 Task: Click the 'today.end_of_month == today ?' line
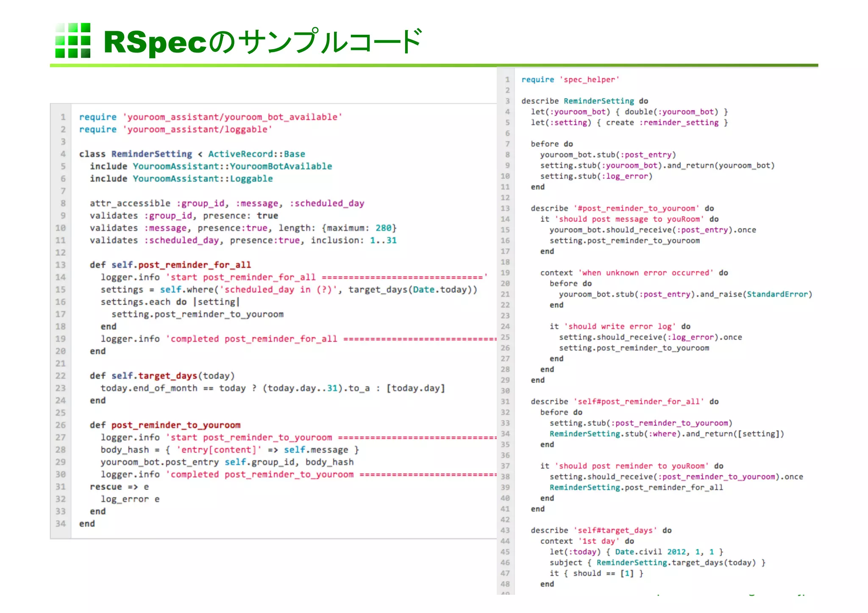pyautogui.click(x=273, y=388)
